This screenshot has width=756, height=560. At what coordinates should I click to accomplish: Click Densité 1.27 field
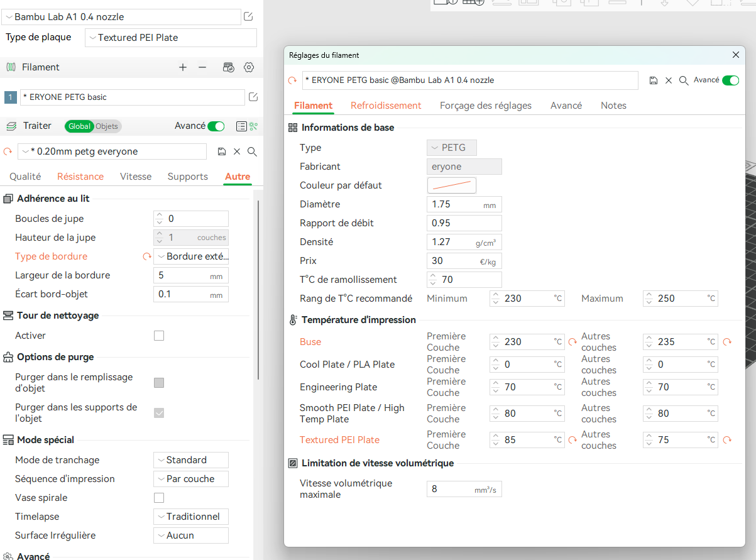tap(464, 242)
